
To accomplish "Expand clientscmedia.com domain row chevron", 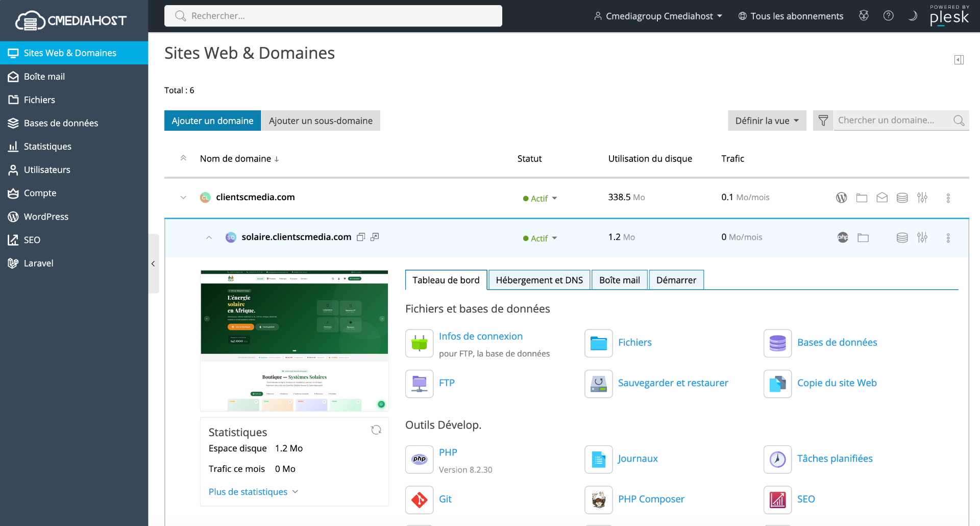I will coord(183,198).
